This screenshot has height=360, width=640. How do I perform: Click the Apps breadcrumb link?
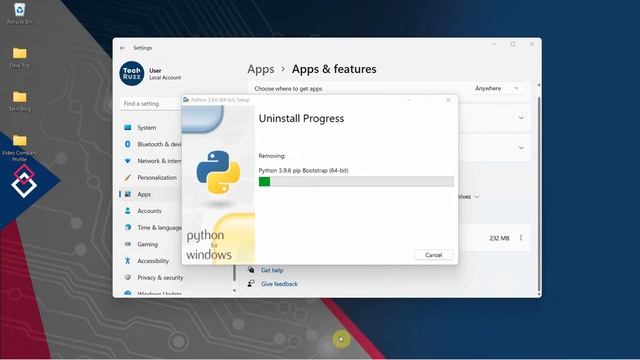tap(260, 69)
